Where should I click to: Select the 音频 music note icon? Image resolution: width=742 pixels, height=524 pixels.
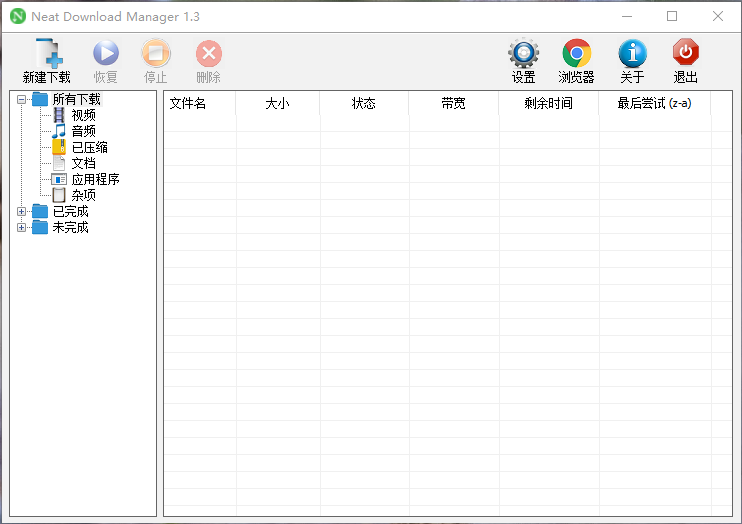(x=59, y=131)
